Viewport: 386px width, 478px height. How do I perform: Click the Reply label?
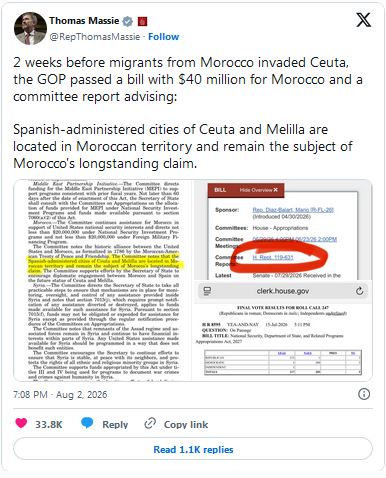pos(115,424)
